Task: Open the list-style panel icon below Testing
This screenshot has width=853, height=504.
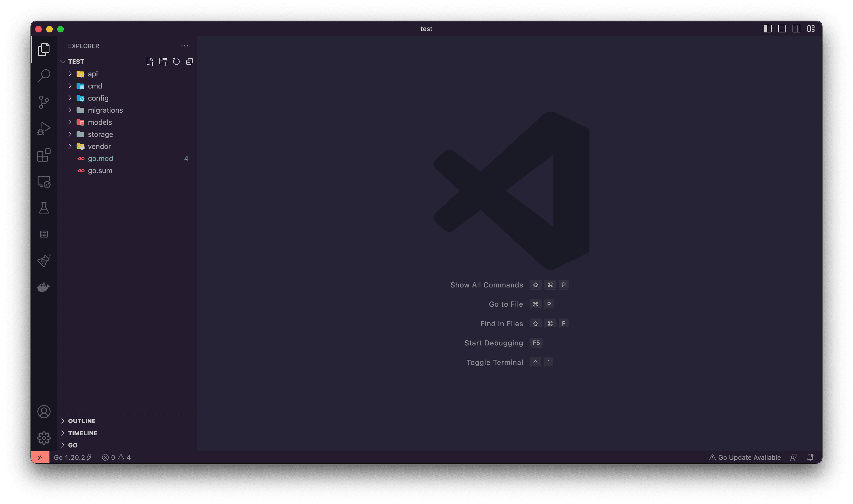Action: pos(44,234)
